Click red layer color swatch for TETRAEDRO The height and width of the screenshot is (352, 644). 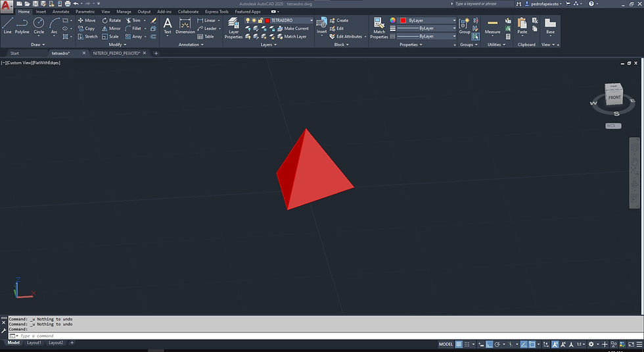coord(267,20)
